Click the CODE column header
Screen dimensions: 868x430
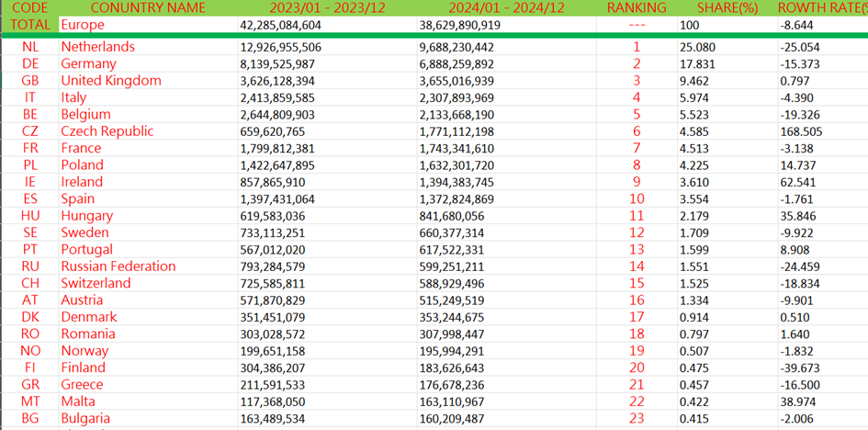[x=29, y=8]
